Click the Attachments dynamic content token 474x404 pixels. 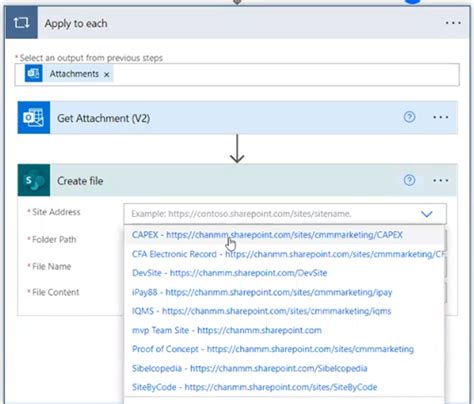pos(69,73)
